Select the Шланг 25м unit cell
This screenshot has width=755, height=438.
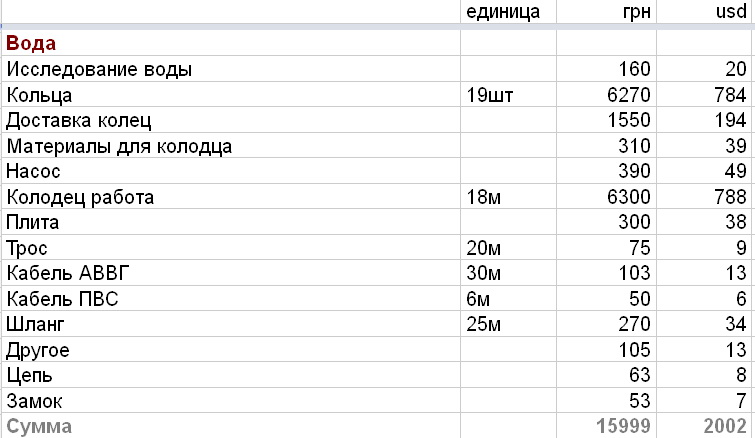(x=508, y=324)
